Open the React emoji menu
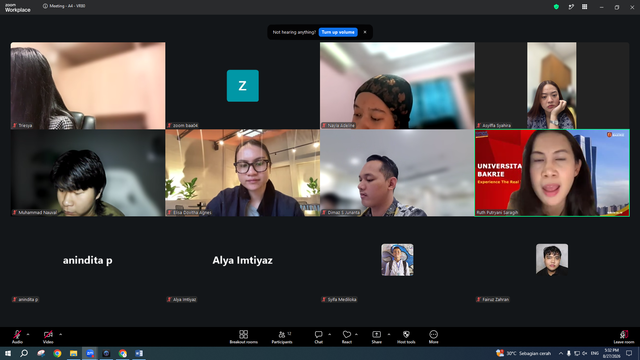The width and height of the screenshot is (640, 360). point(347,337)
